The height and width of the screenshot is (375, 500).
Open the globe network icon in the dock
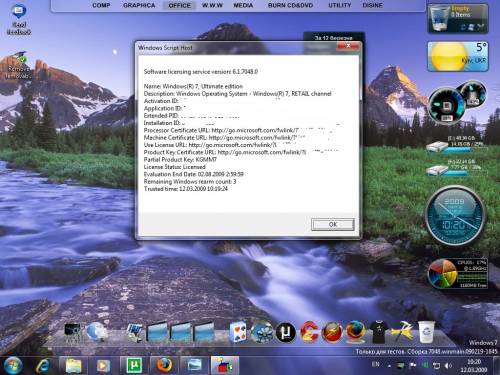(x=96, y=332)
